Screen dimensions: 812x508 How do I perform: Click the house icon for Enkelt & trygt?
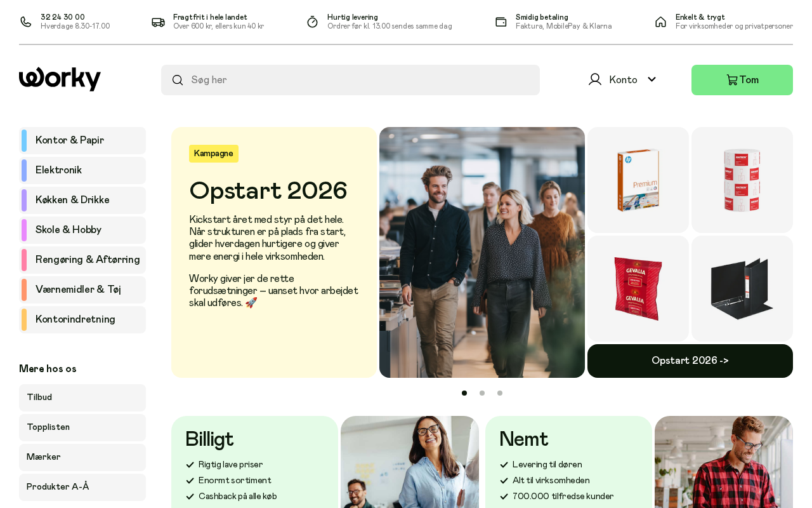(x=660, y=22)
